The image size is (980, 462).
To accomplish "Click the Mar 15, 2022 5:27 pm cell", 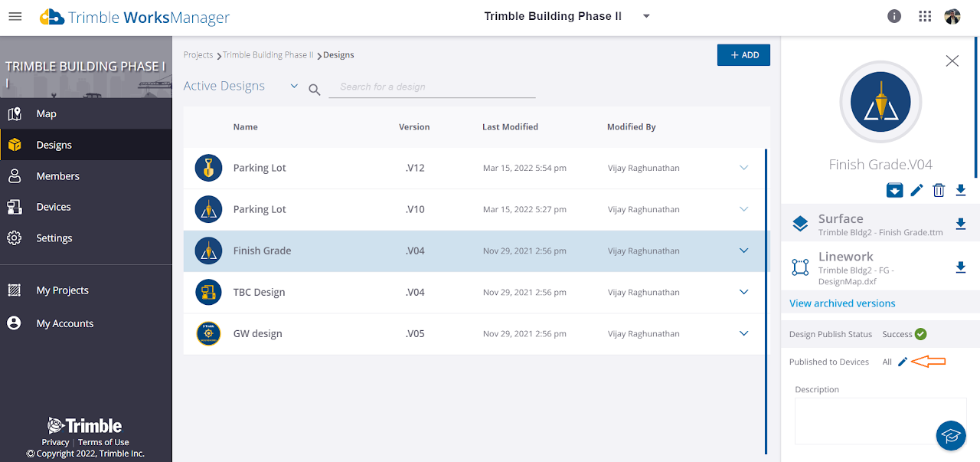I will 524,210.
